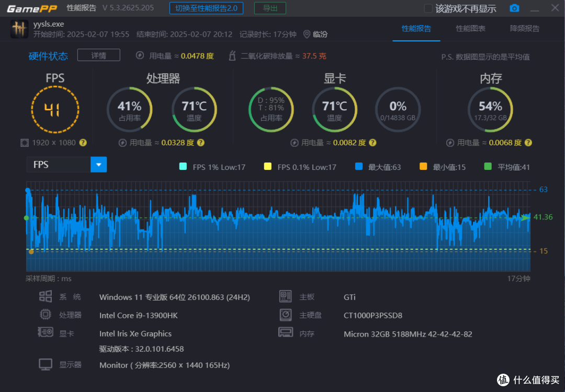Click 切换至性能报告2.0 button

206,8
